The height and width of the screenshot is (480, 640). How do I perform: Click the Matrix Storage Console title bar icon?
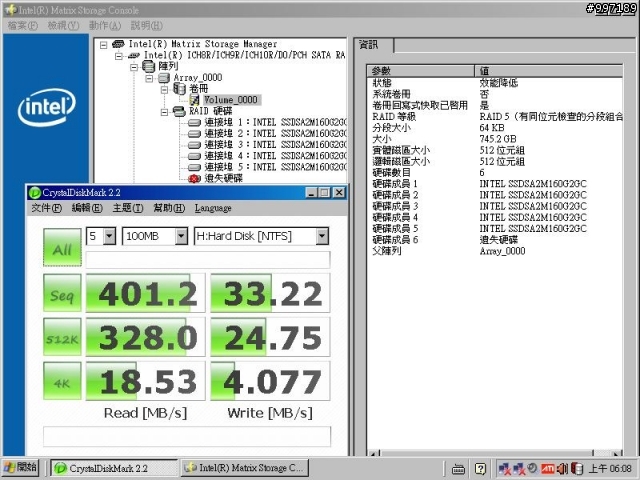[11, 10]
